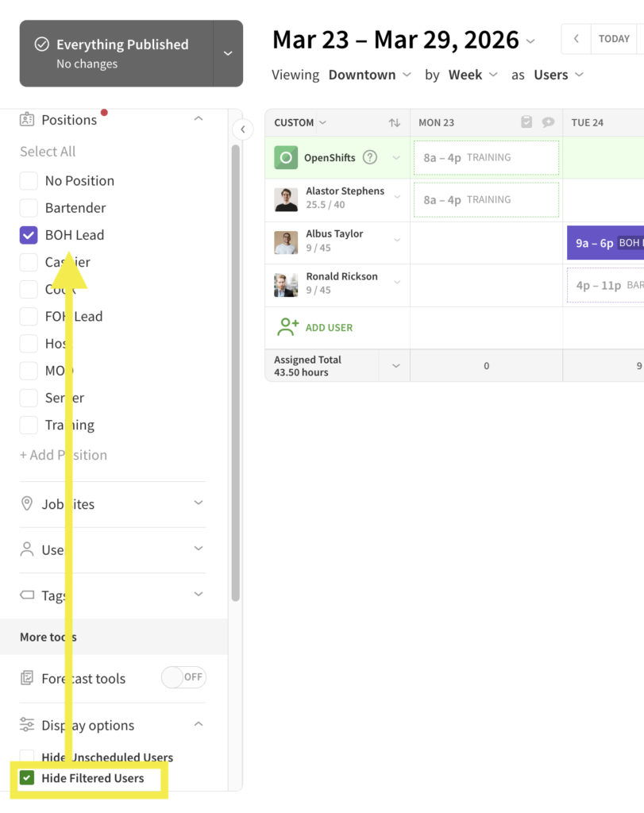Image resolution: width=644 pixels, height=813 pixels.
Task: Click Albus Taylor's 9a–6p BOH shift
Action: (x=605, y=243)
